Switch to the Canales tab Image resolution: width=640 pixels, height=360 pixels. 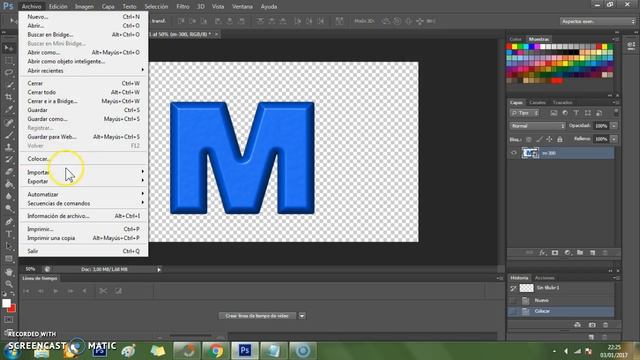coord(538,102)
